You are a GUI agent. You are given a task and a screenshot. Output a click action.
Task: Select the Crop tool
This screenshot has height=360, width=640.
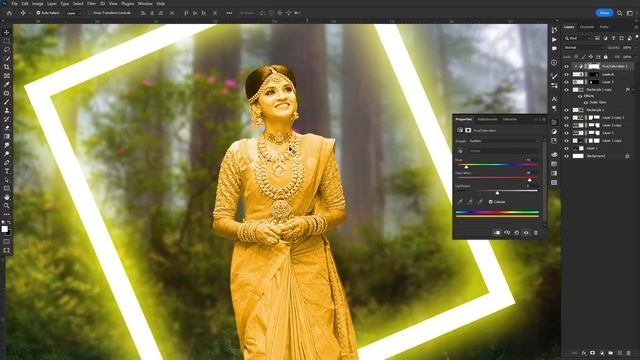click(x=7, y=67)
